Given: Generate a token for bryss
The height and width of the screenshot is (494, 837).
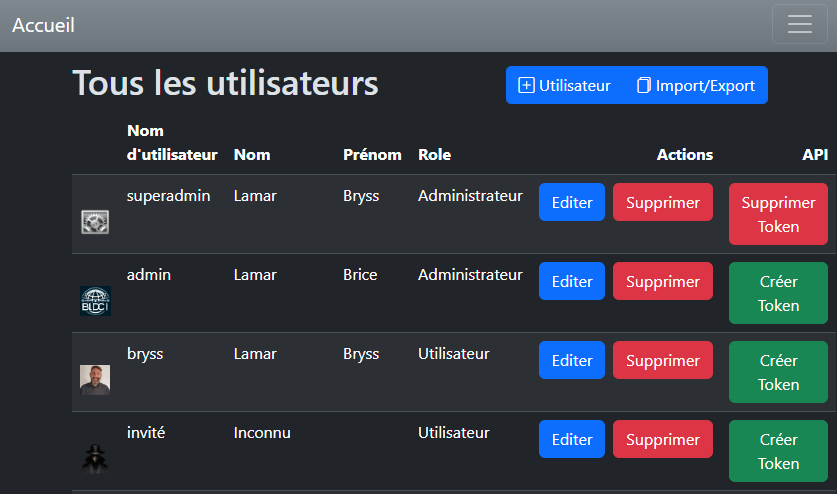Looking at the screenshot, I should [778, 372].
